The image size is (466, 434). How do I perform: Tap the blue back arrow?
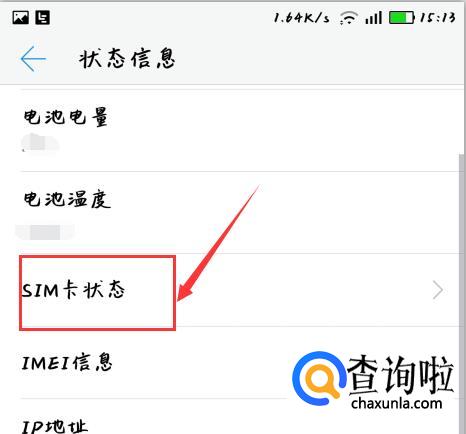point(33,59)
